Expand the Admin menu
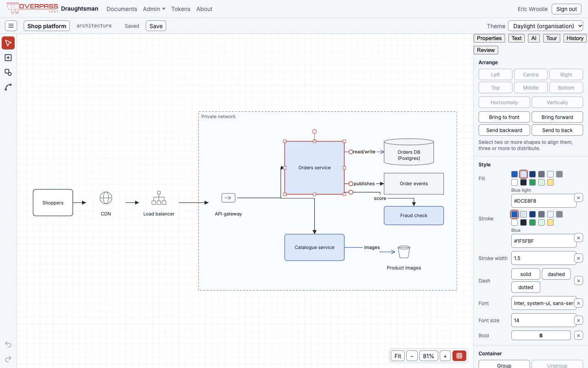 (x=154, y=9)
